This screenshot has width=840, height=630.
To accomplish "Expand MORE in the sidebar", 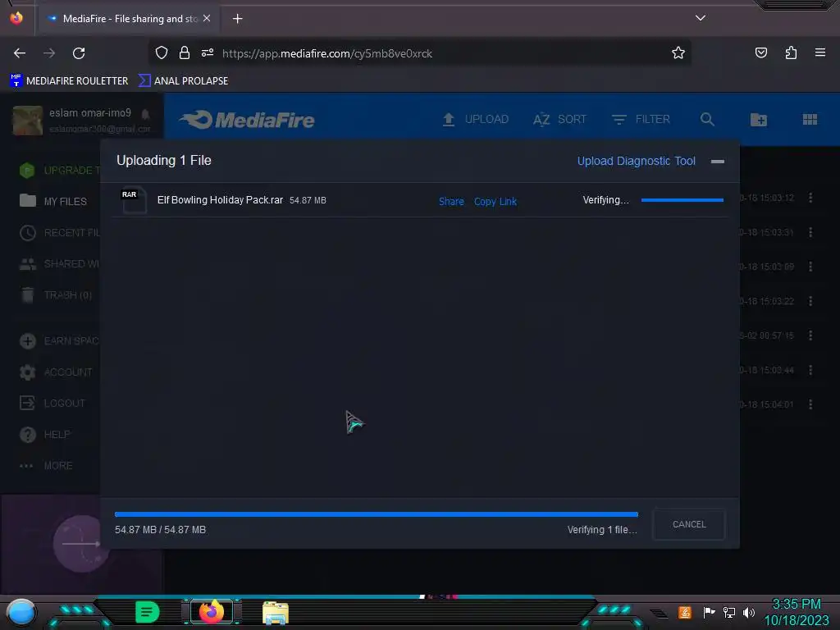I will tap(46, 466).
